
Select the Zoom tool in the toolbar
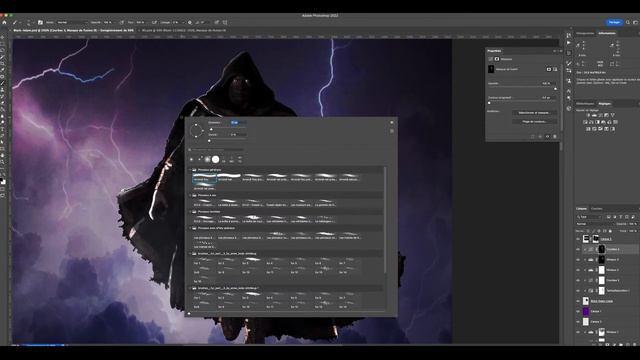click(x=3, y=162)
